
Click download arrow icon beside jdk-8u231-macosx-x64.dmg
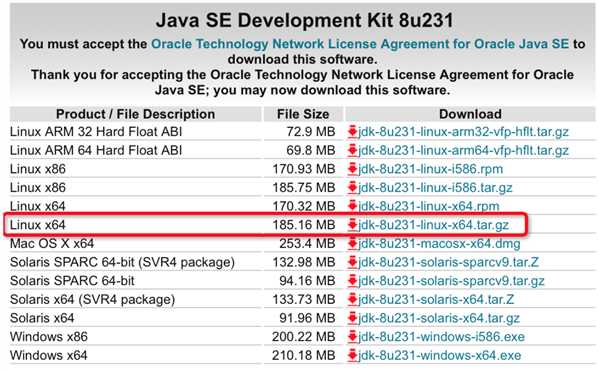[352, 244]
